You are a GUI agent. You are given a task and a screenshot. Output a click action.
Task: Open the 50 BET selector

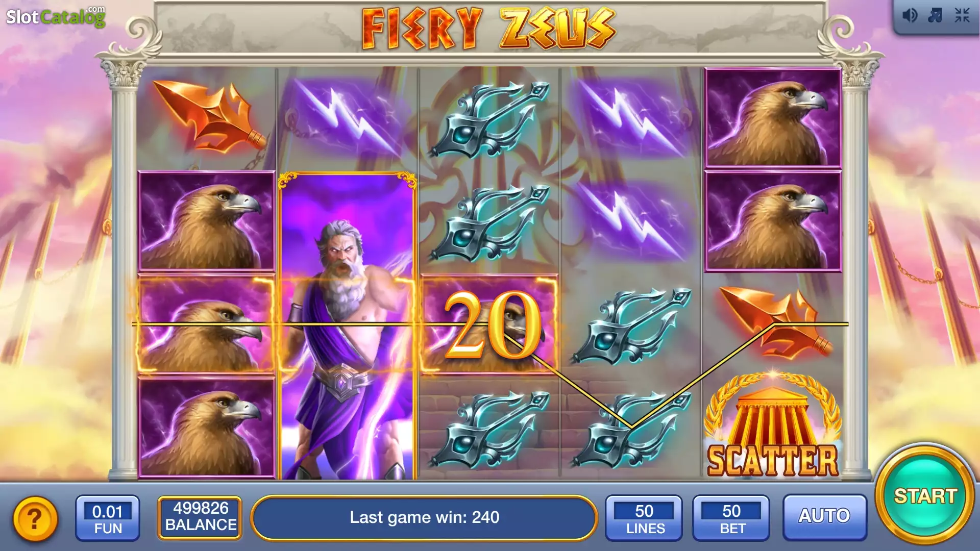(731, 517)
